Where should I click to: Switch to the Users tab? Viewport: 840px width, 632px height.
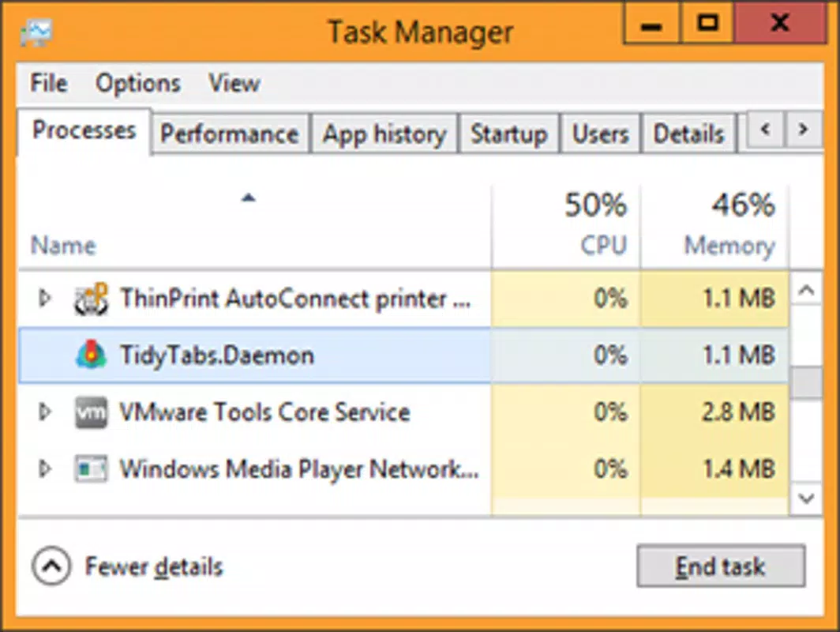point(600,134)
